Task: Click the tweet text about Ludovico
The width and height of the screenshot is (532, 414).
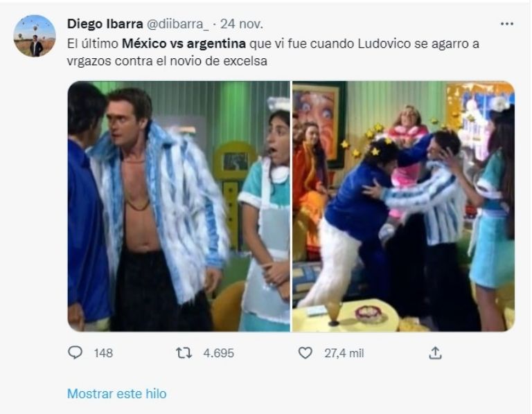Action: [273, 52]
